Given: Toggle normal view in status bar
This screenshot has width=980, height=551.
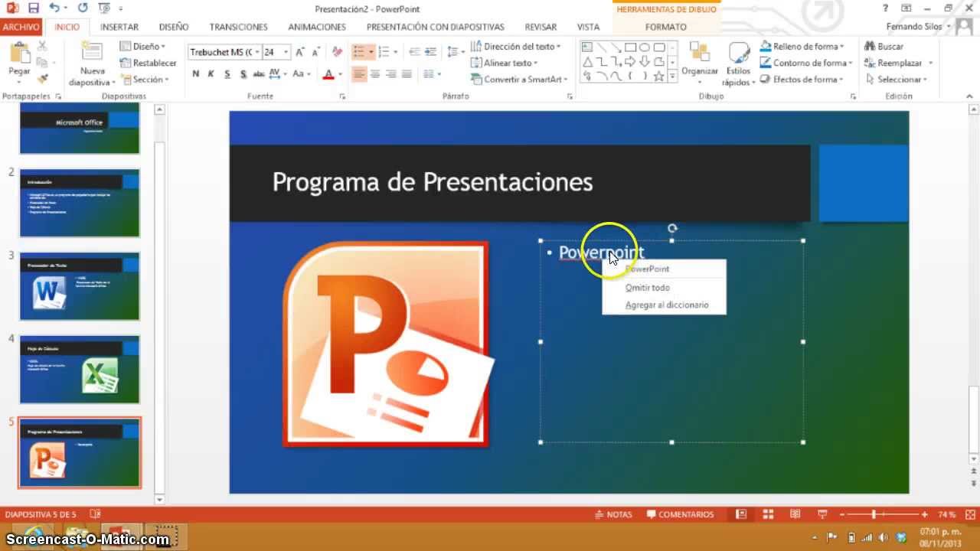Looking at the screenshot, I should (741, 514).
